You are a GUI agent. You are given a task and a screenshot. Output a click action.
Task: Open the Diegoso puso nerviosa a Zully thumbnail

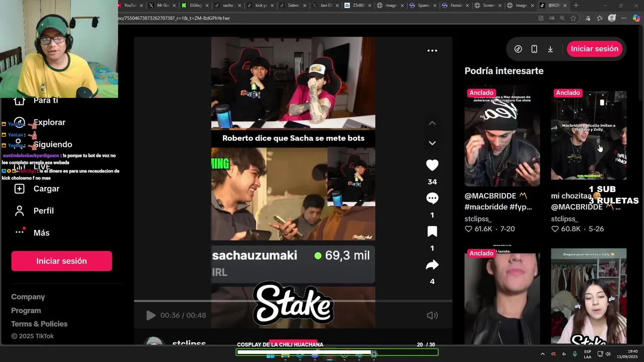pyautogui.click(x=589, y=297)
